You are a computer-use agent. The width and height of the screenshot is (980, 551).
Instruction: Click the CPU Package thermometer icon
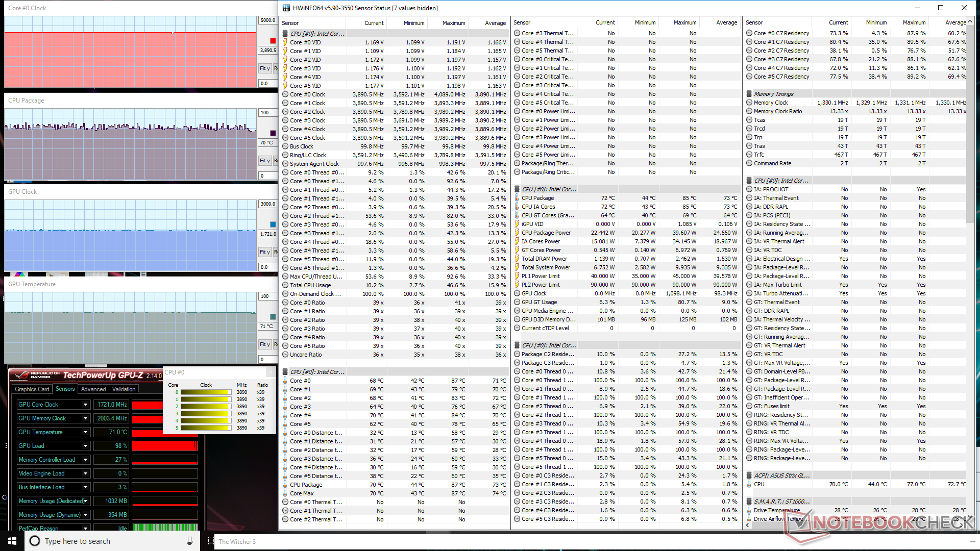(x=517, y=198)
